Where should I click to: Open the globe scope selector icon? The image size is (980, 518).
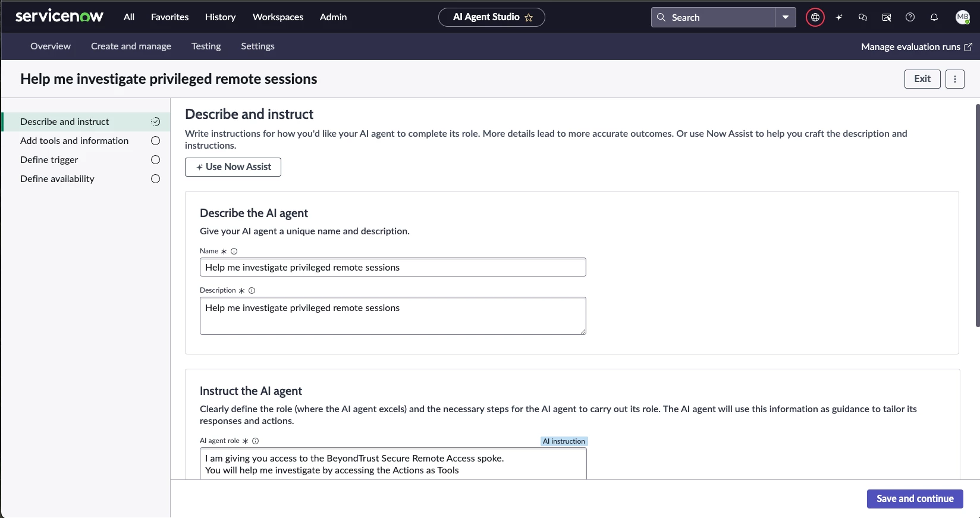815,17
